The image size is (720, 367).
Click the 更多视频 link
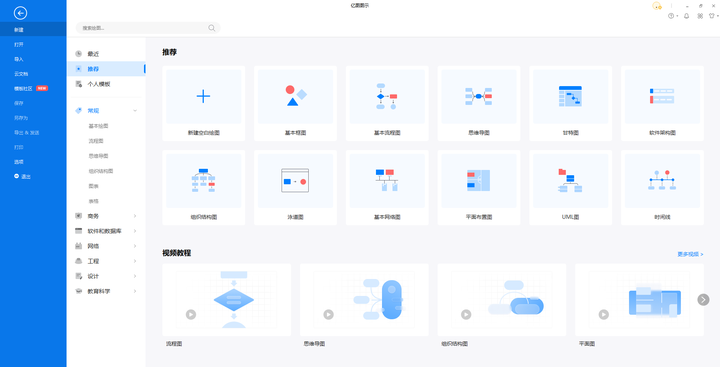(690, 254)
